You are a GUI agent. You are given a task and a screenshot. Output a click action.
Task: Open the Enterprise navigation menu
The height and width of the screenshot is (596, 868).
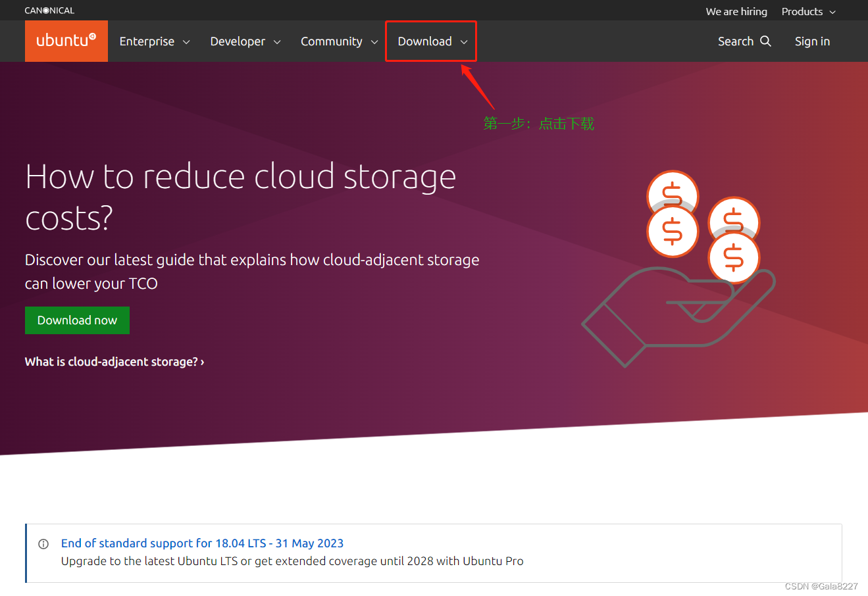155,41
